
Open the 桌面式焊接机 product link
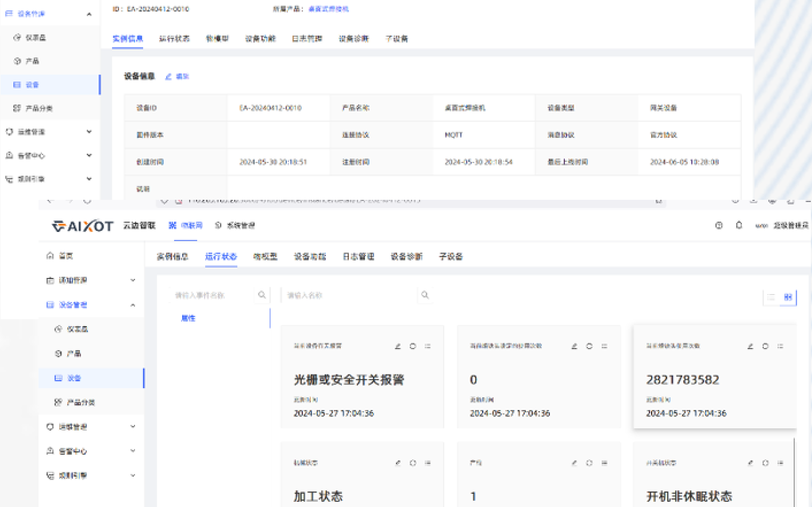pos(328,9)
